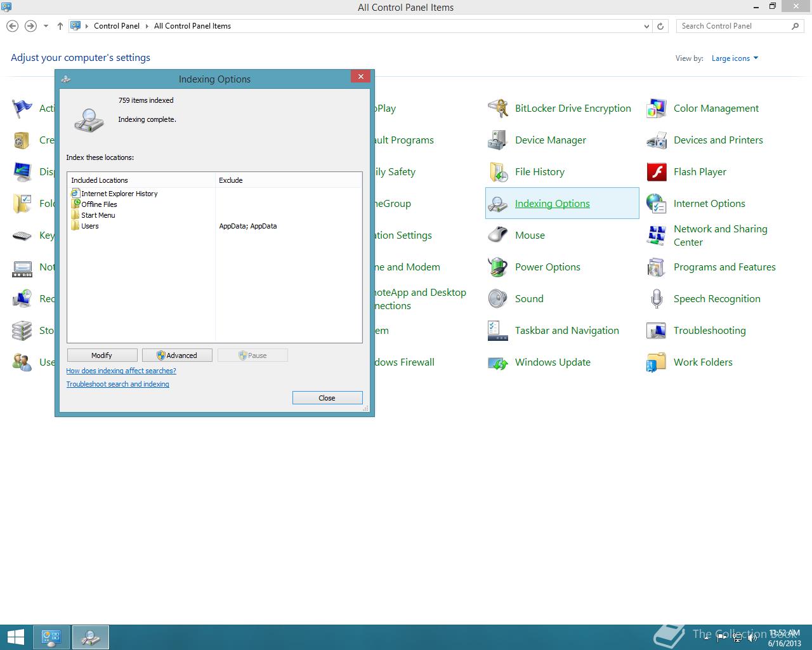Open 'How does indexing affect searches?' link
812x650 pixels.
pos(121,371)
